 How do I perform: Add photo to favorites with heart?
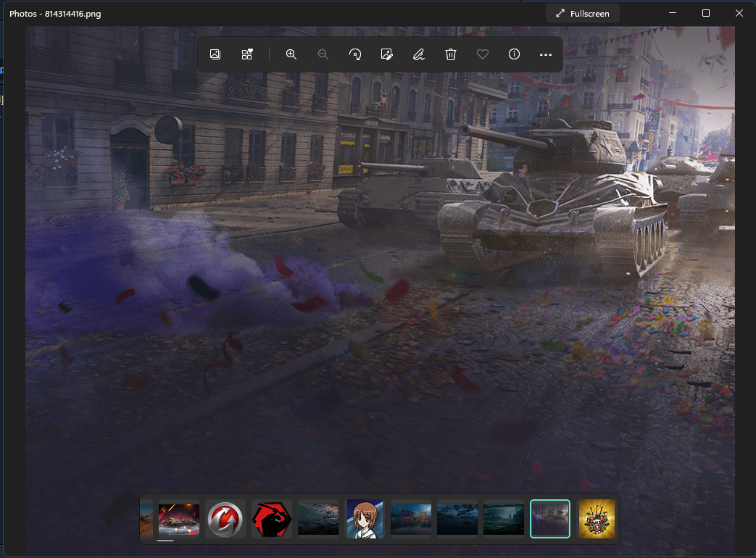pos(482,54)
